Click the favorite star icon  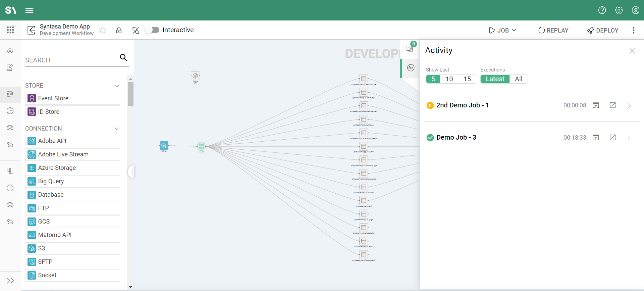102,30
